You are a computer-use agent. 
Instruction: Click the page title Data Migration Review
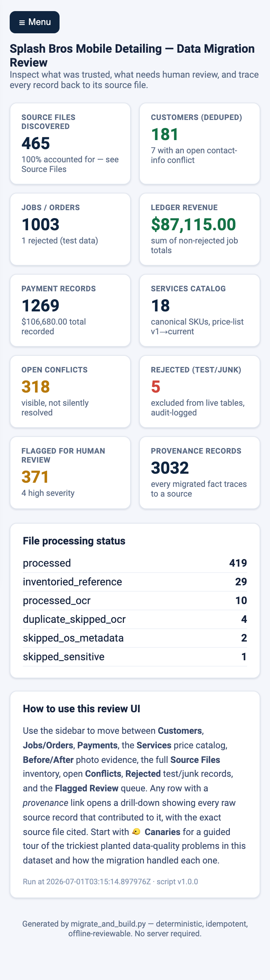coord(132,55)
